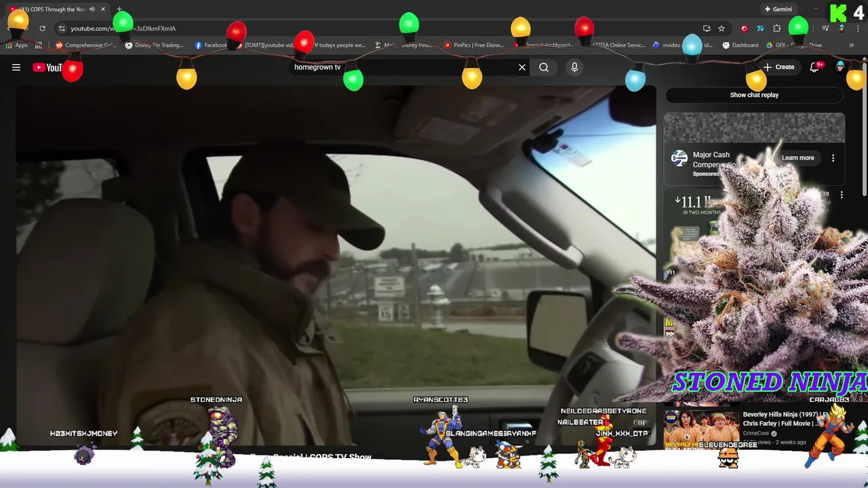The width and height of the screenshot is (868, 488).
Task: Open the notifications bell with 9+ badge
Action: point(816,67)
